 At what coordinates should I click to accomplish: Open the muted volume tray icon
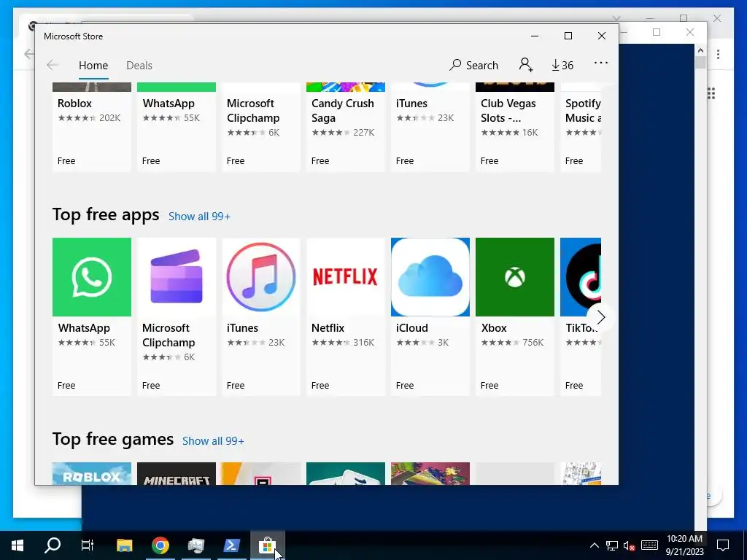pyautogui.click(x=630, y=545)
